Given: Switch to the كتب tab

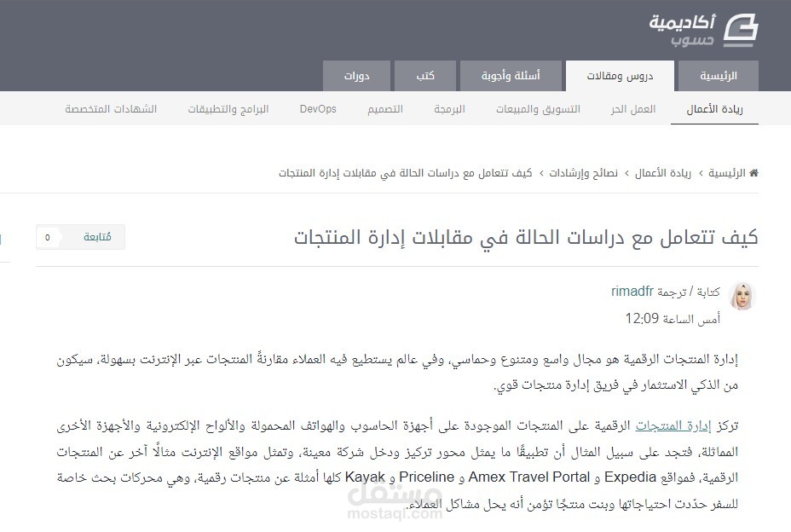Looking at the screenshot, I should (x=424, y=75).
